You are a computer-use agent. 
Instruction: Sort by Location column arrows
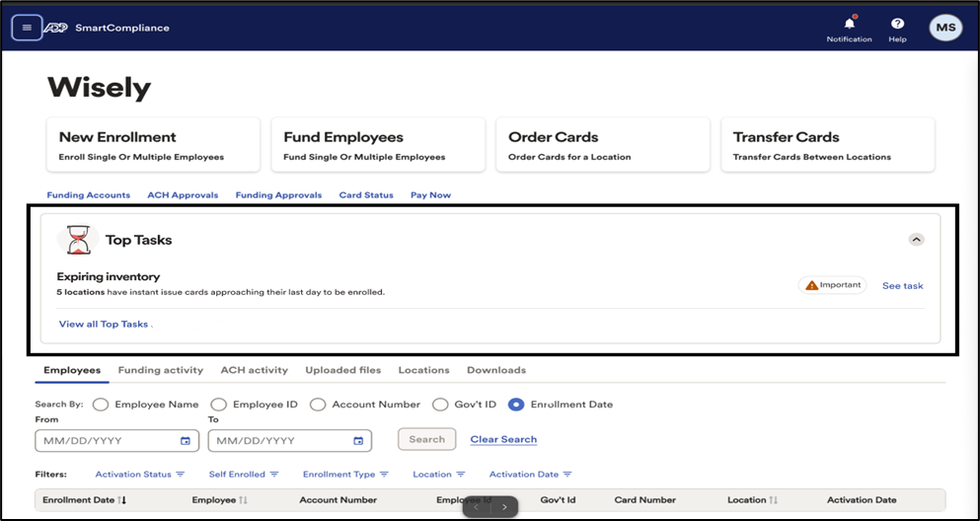tap(773, 500)
